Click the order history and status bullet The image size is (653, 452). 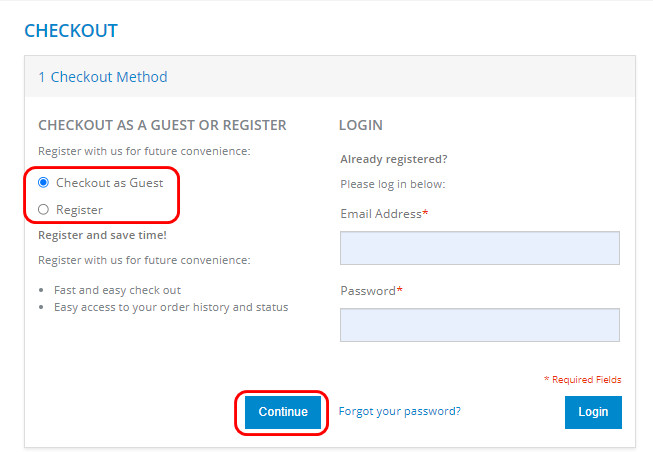(x=171, y=307)
